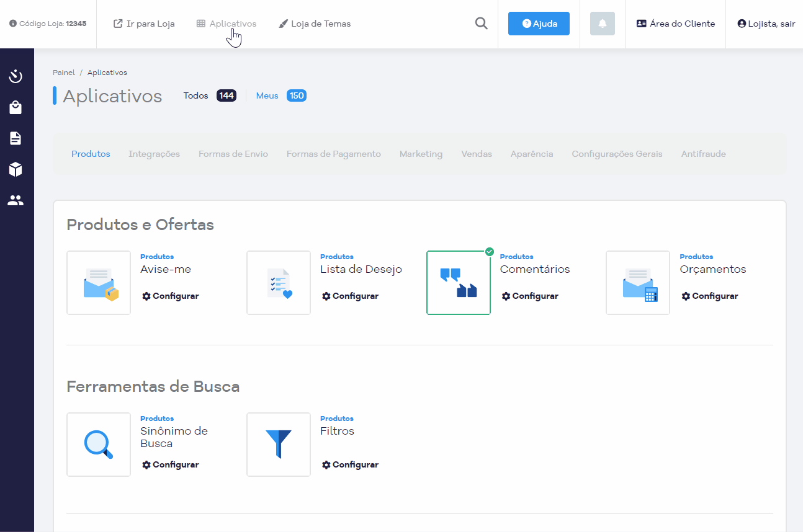
Task: Open Aplicativos in the top menu
Action: [227, 24]
